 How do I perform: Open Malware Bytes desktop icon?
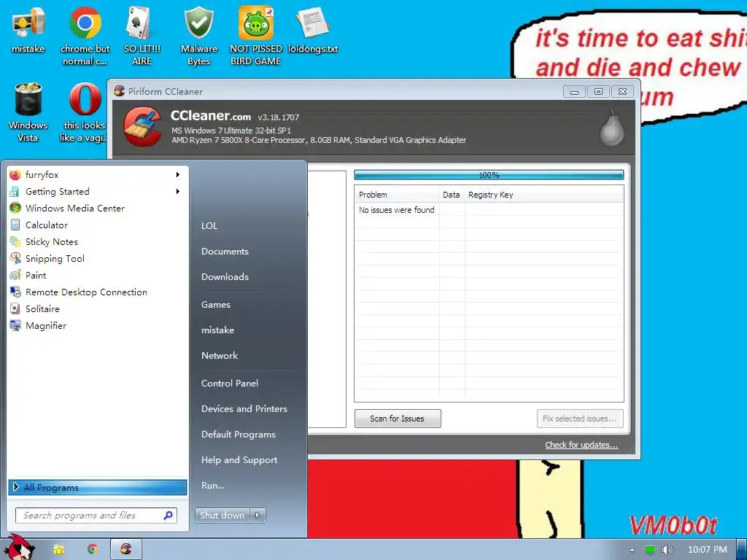(198, 36)
